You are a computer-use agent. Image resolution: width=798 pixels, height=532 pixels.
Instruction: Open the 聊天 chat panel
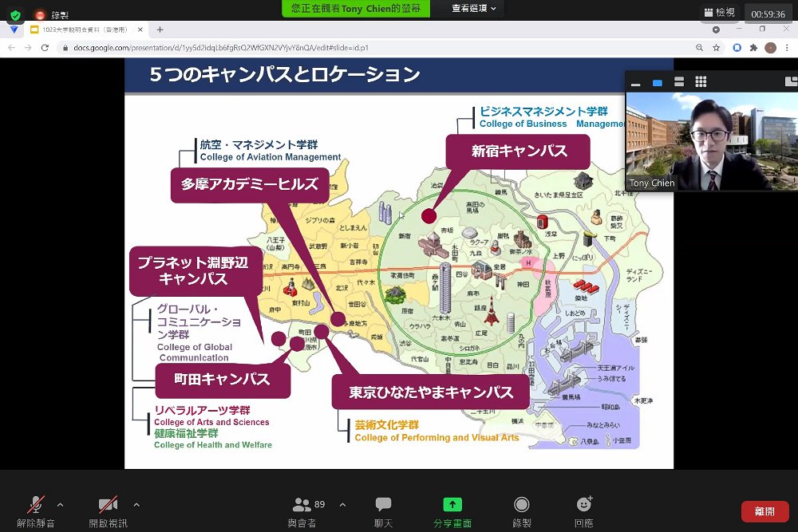[383, 511]
